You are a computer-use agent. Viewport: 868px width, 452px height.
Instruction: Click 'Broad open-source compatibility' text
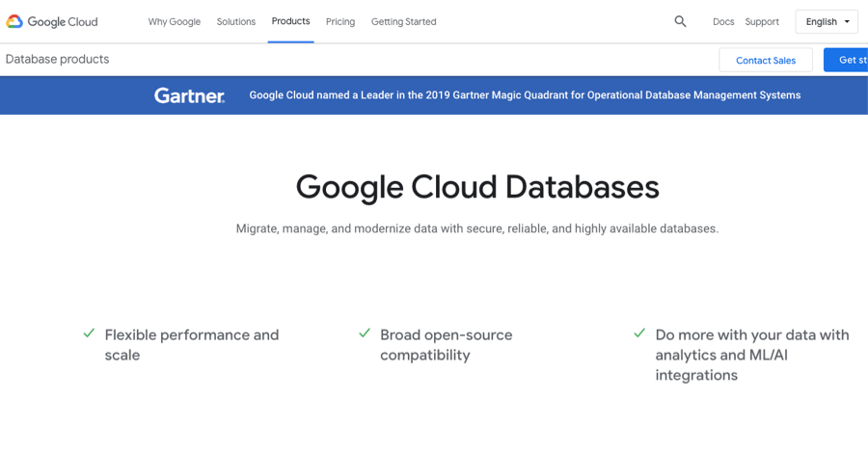pyautogui.click(x=447, y=345)
